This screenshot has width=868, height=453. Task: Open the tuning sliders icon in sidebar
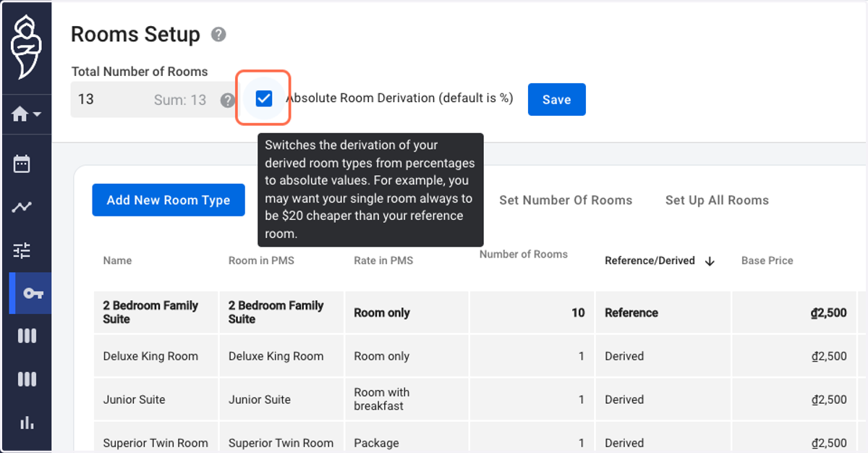(x=22, y=251)
